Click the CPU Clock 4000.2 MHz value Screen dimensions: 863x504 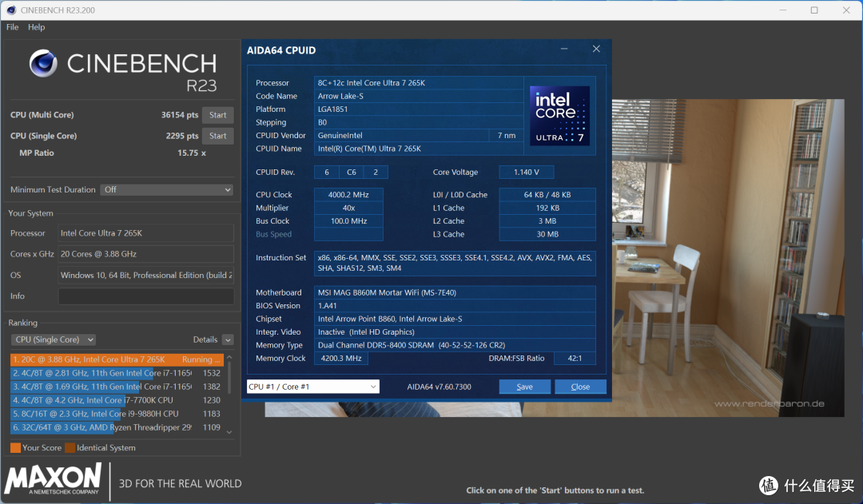pyautogui.click(x=348, y=195)
